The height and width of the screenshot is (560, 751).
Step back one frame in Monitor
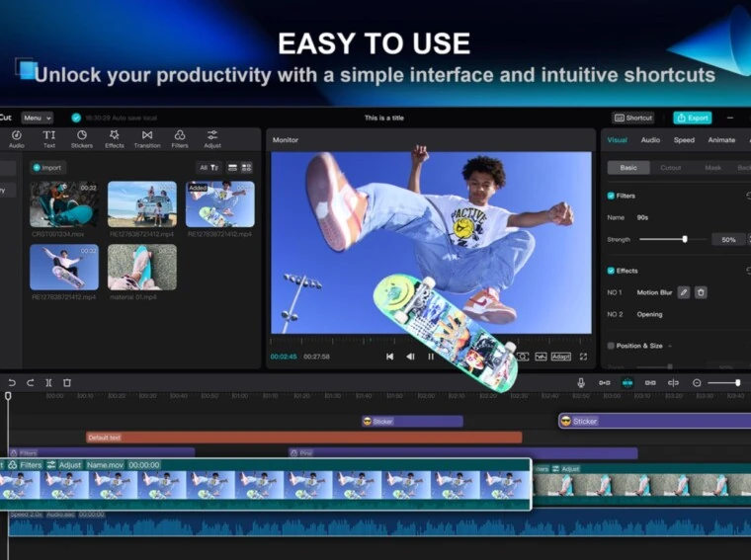tap(410, 357)
